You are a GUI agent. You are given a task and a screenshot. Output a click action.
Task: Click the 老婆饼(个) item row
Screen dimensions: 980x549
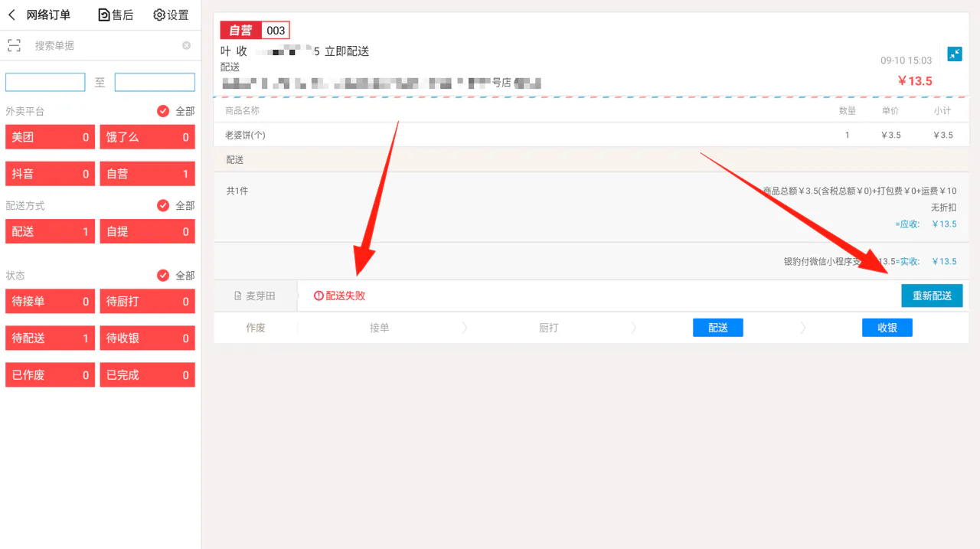pyautogui.click(x=591, y=135)
